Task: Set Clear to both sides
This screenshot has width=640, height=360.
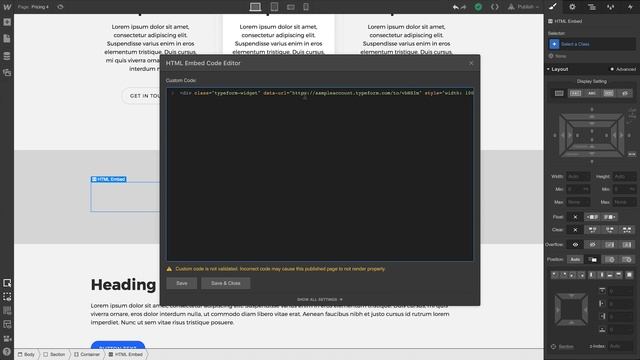Action: (x=627, y=230)
